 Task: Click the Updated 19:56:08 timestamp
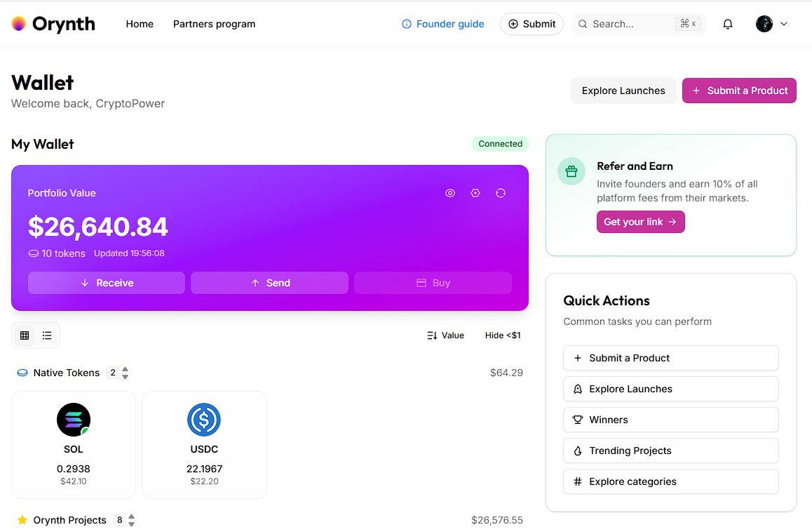click(x=129, y=253)
